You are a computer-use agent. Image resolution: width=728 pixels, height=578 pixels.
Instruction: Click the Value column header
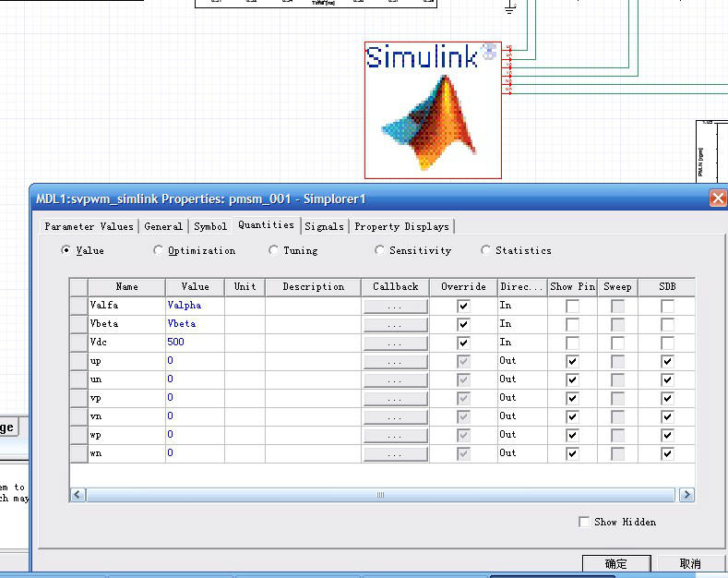coord(195,286)
